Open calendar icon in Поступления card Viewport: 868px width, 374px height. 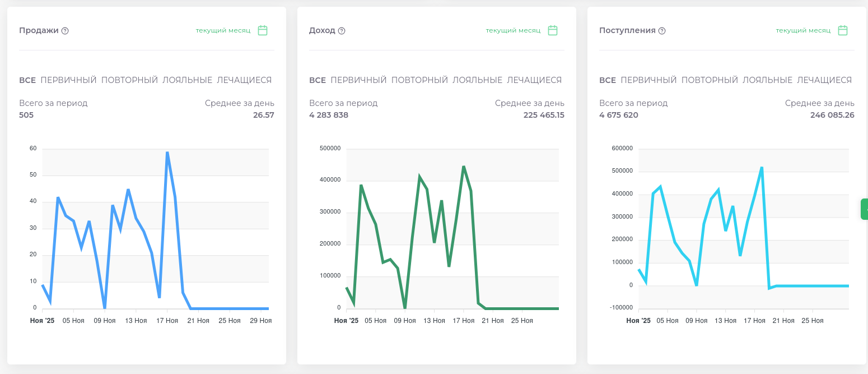(x=843, y=30)
